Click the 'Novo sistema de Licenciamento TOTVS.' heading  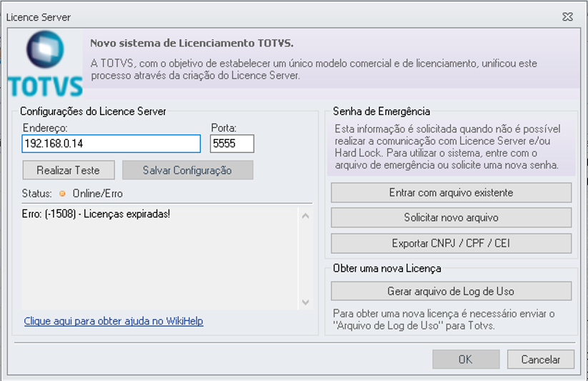[x=191, y=43]
